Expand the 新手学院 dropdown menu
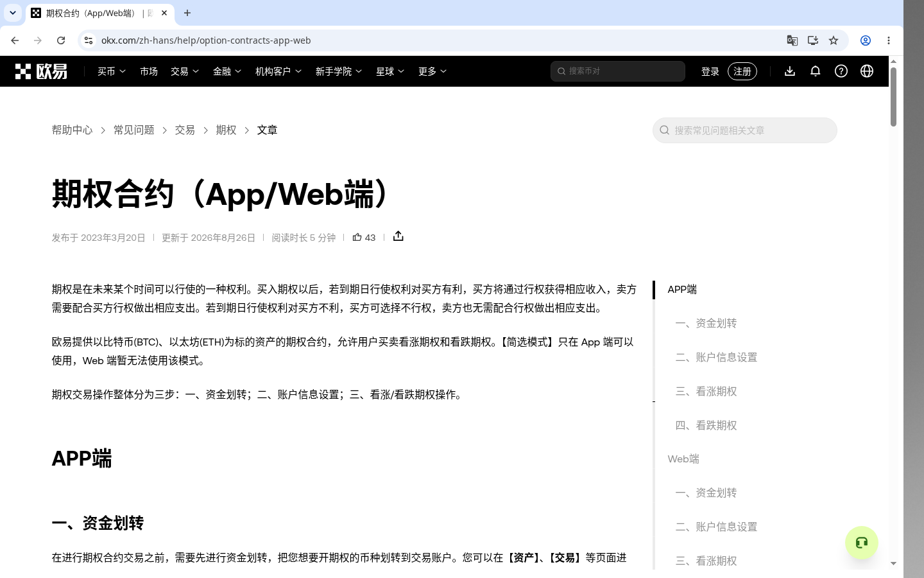The height and width of the screenshot is (578, 924). [x=339, y=71]
